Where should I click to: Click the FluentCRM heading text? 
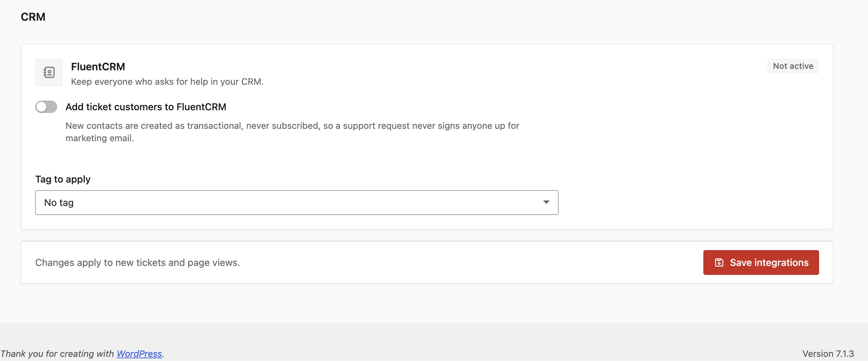pyautogui.click(x=98, y=66)
